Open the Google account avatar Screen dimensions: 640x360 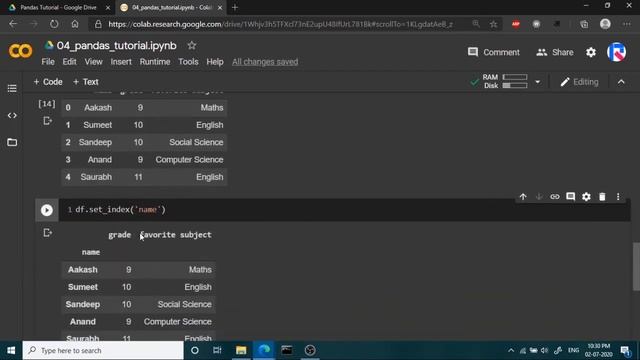[x=616, y=52]
